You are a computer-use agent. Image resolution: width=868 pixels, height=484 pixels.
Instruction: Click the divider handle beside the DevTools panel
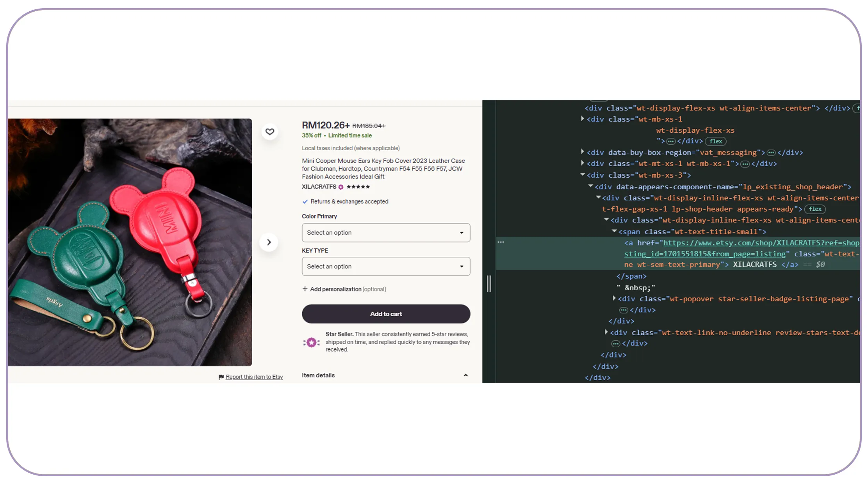489,284
